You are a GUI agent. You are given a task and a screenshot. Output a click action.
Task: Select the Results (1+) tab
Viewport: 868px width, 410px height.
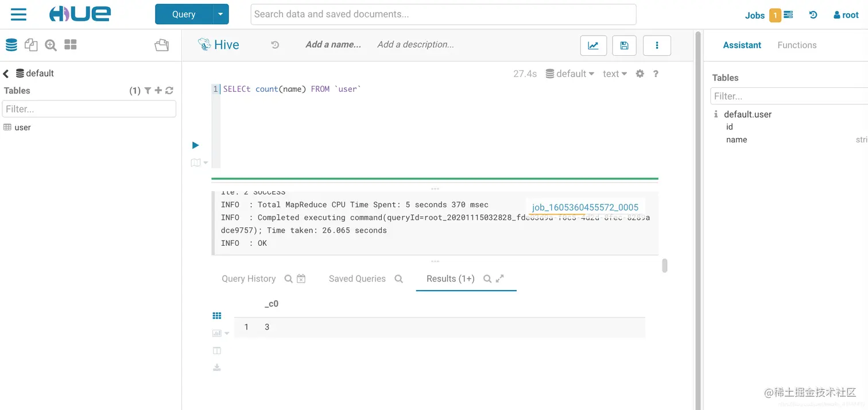[450, 279]
